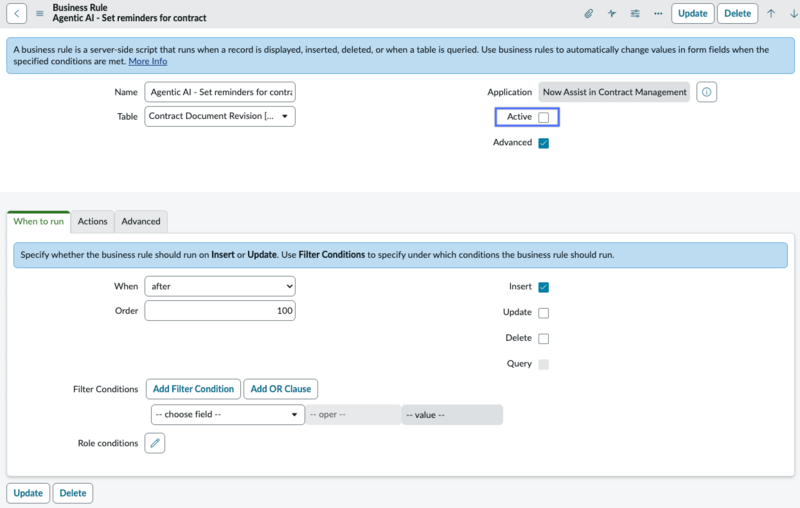Check the Update trigger checkbox
Viewport: 800px width, 508px height.
click(544, 313)
